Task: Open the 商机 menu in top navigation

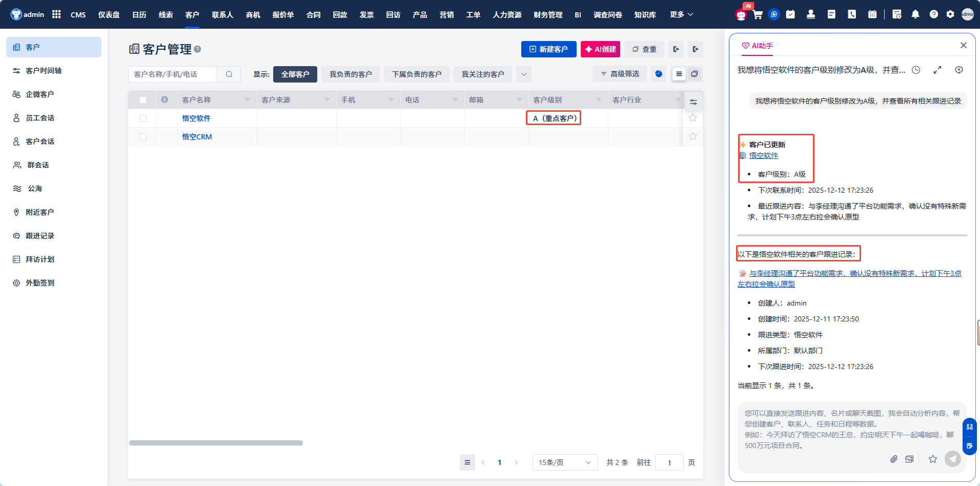Action: tap(253, 14)
